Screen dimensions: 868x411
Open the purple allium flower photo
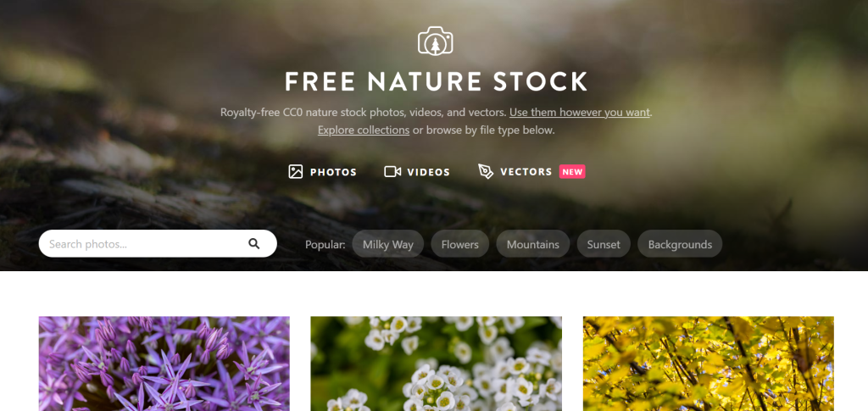[164, 364]
